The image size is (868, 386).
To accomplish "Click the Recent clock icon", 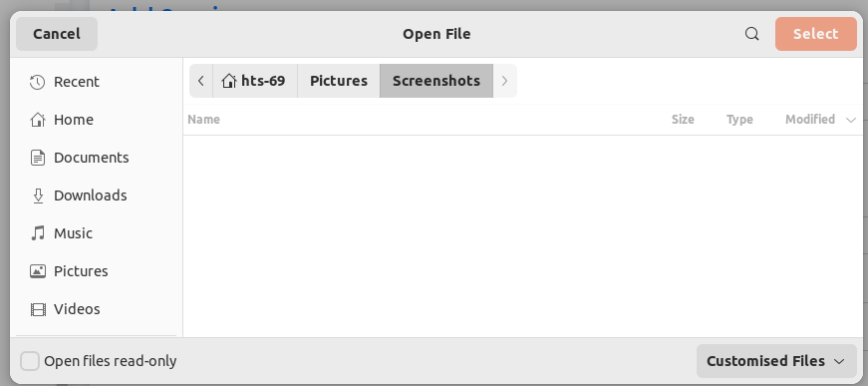I will point(37,82).
